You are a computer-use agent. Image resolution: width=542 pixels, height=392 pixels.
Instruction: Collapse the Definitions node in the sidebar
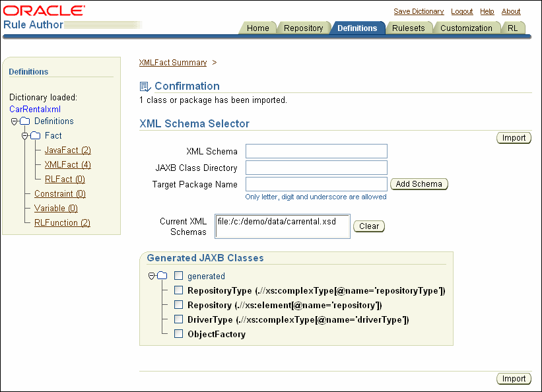(15, 121)
